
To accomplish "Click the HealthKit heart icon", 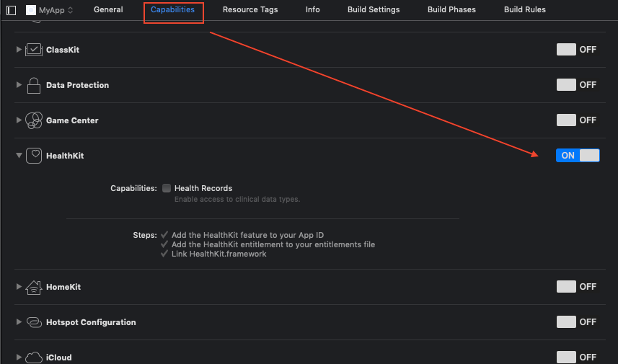I will coord(34,156).
